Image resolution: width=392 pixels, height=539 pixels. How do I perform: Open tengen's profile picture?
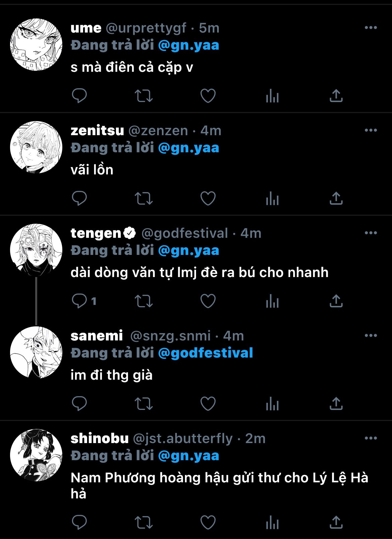36,250
